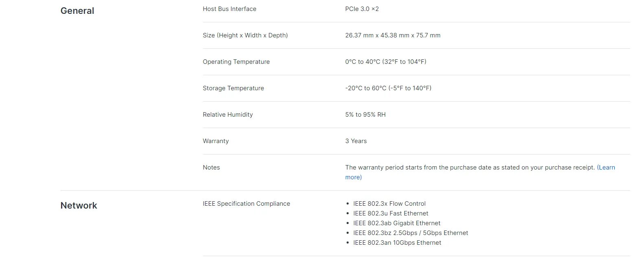The height and width of the screenshot is (261, 644).
Task: Click the Network section heading
Action: click(x=79, y=206)
